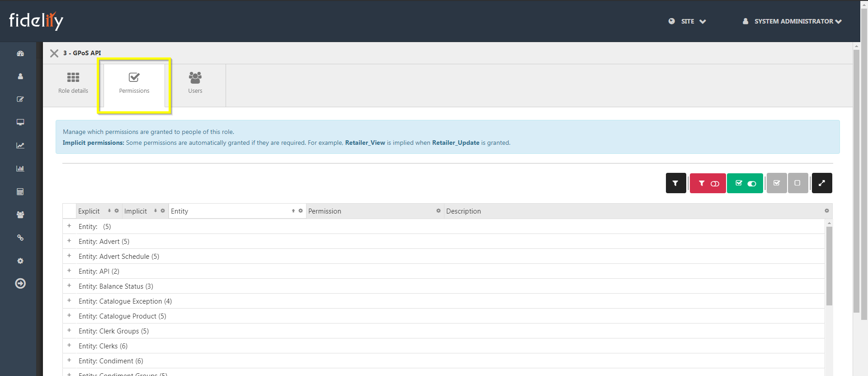Viewport: 868px width, 376px height.
Task: Sort by the Explicit column arrow
Action: coord(109,211)
